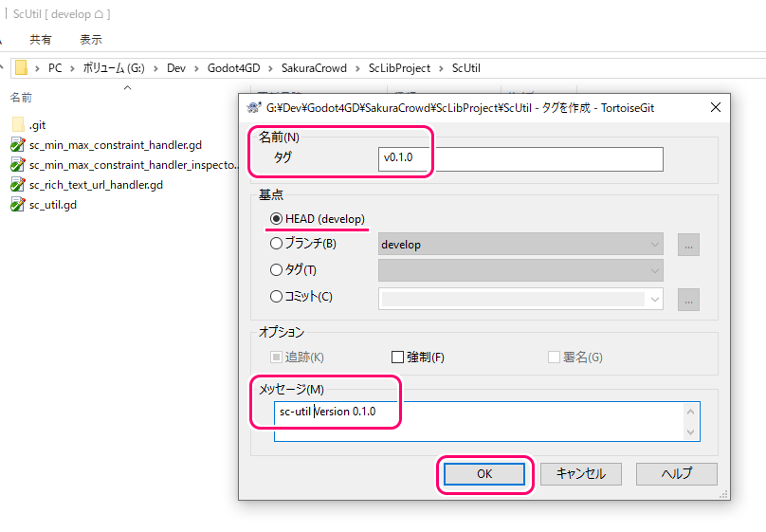Click the .git folder icon
Image resolution: width=766 pixels, height=532 pixels.
[18, 125]
